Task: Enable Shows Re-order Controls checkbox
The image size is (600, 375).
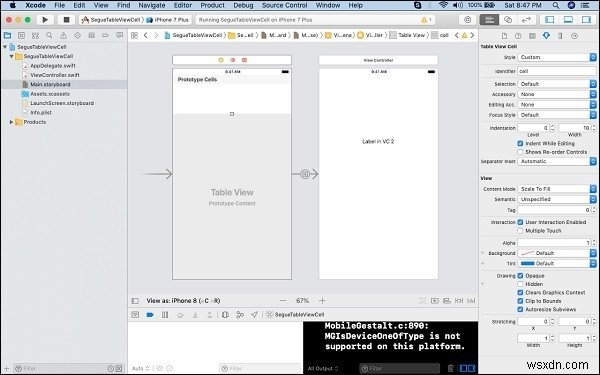Action: [520, 152]
